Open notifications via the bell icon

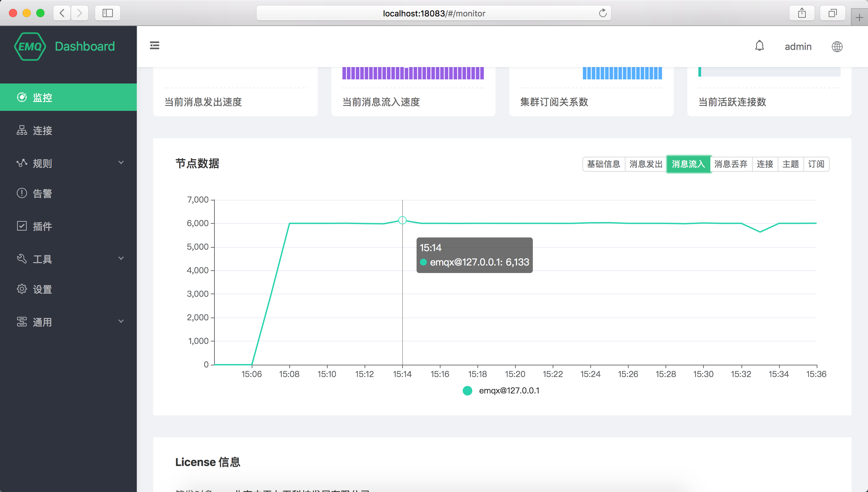(x=759, y=46)
